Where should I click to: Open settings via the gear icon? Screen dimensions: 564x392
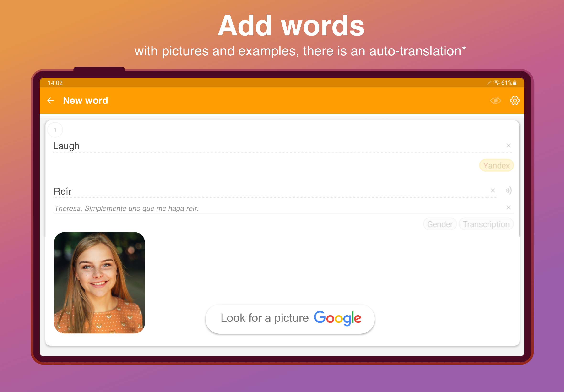[515, 100]
